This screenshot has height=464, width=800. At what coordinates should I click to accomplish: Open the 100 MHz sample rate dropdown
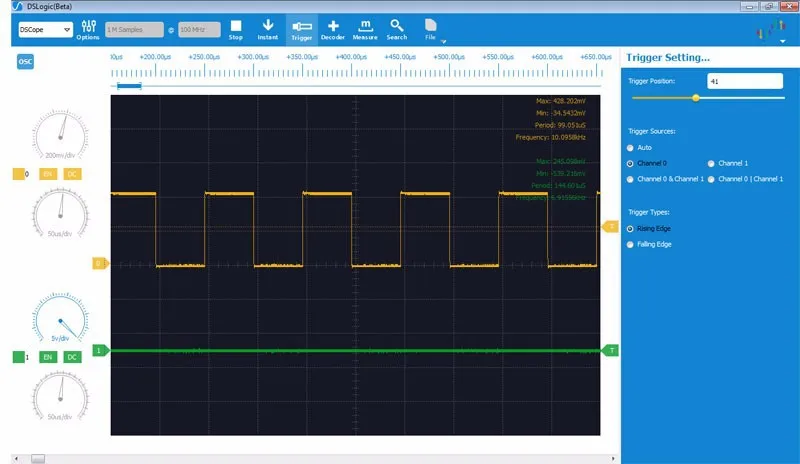point(199,30)
